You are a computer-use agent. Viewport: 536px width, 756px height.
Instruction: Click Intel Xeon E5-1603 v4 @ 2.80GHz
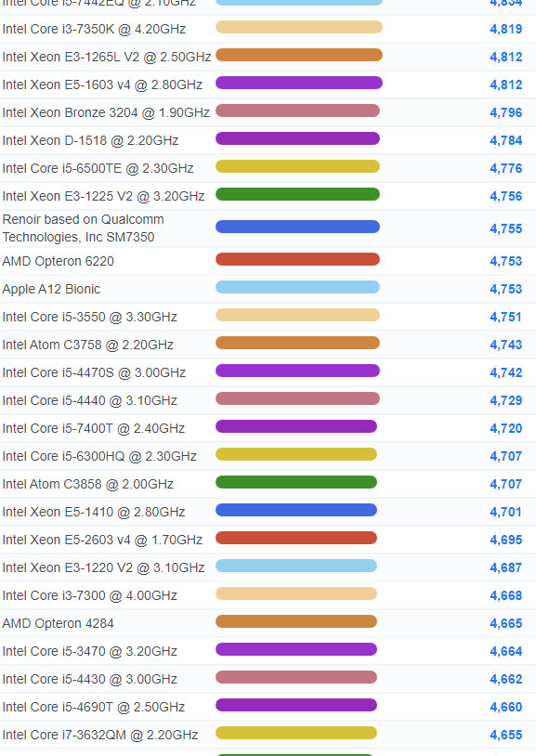pos(102,85)
